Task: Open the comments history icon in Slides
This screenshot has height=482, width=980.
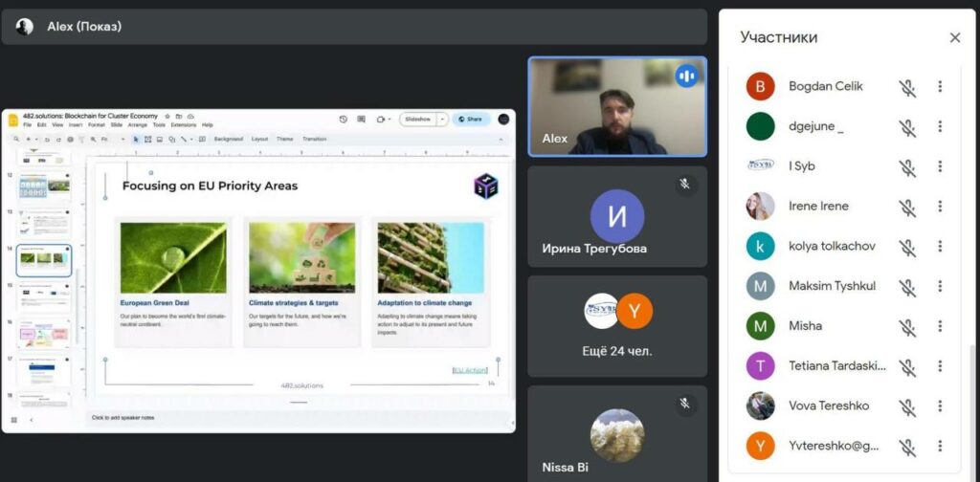Action: point(361,120)
